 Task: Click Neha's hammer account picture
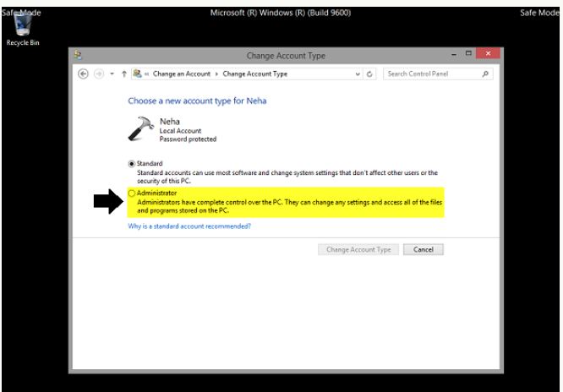pyautogui.click(x=140, y=128)
